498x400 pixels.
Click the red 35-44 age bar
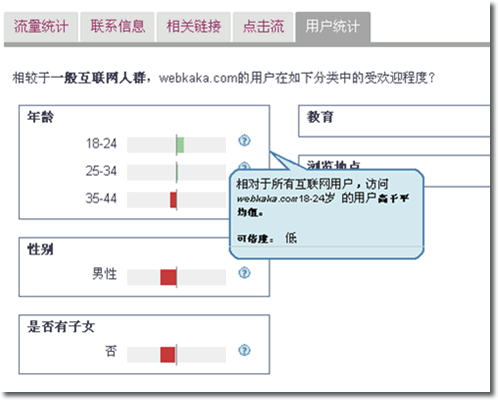173,200
